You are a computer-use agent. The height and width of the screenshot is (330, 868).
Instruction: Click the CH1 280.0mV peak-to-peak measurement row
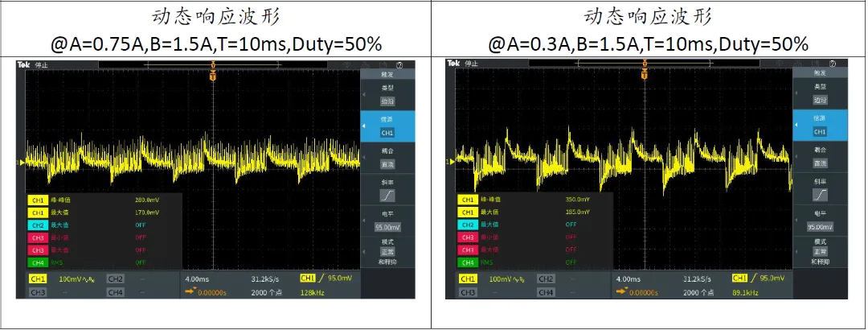[x=104, y=199]
